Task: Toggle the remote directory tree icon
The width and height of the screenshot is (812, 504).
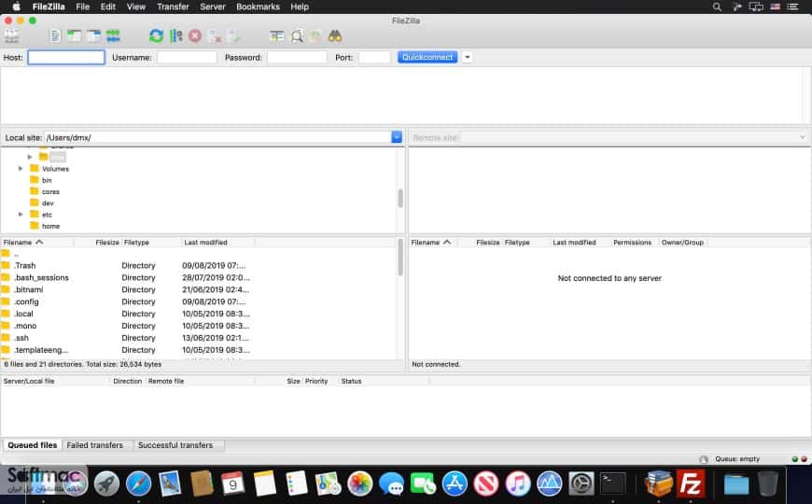Action: coord(93,35)
